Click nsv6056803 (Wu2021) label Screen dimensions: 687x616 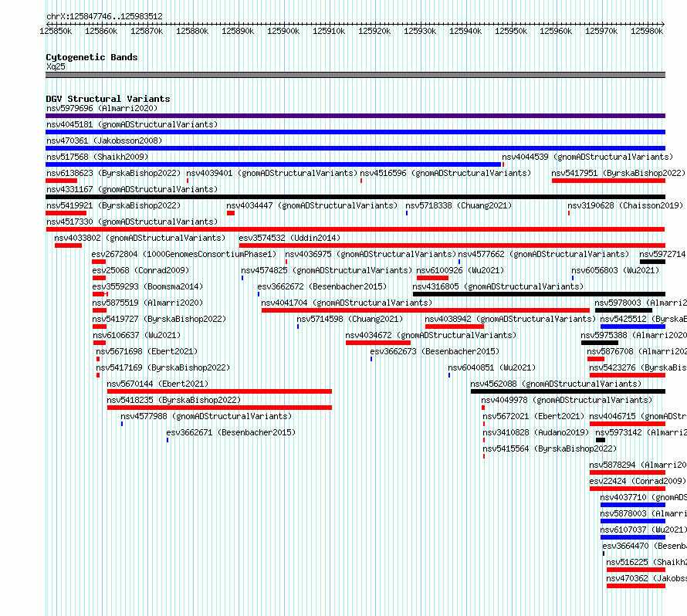[615, 270]
